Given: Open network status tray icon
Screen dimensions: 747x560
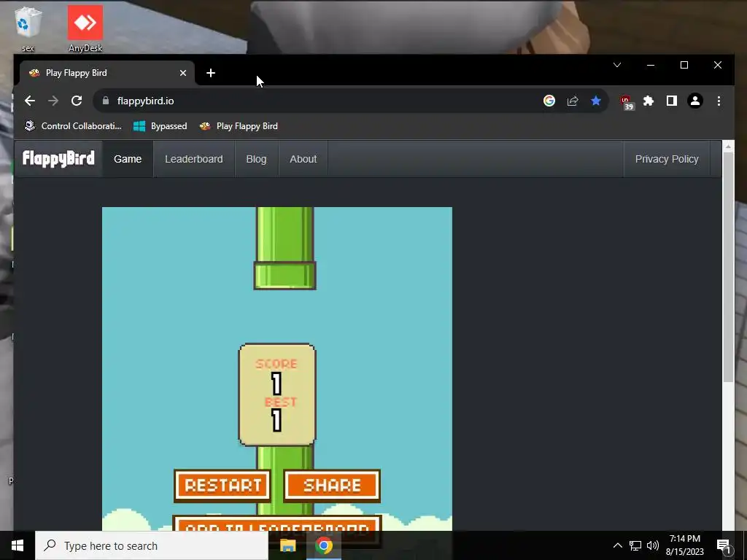Looking at the screenshot, I should pyautogui.click(x=635, y=545).
